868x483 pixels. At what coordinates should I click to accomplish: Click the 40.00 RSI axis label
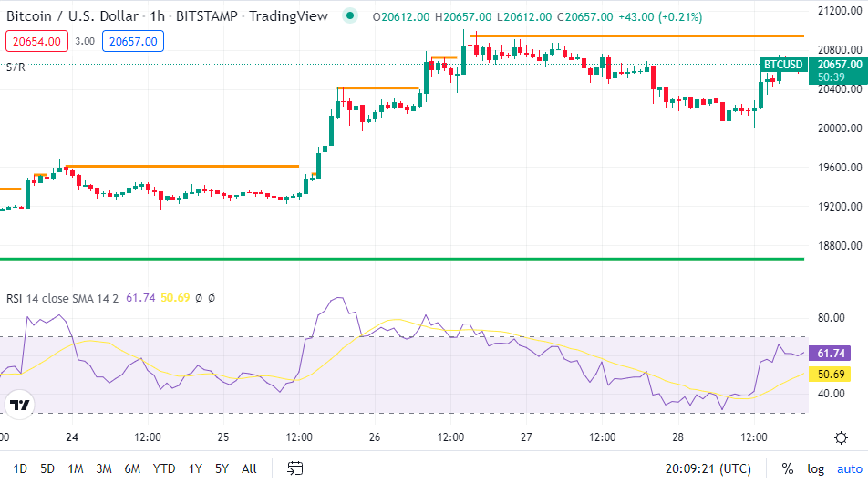coord(831,394)
